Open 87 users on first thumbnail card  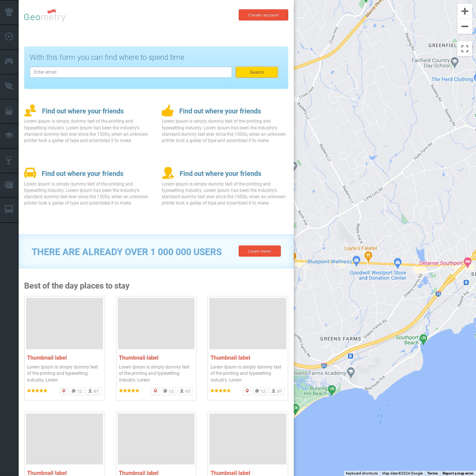pos(93,391)
